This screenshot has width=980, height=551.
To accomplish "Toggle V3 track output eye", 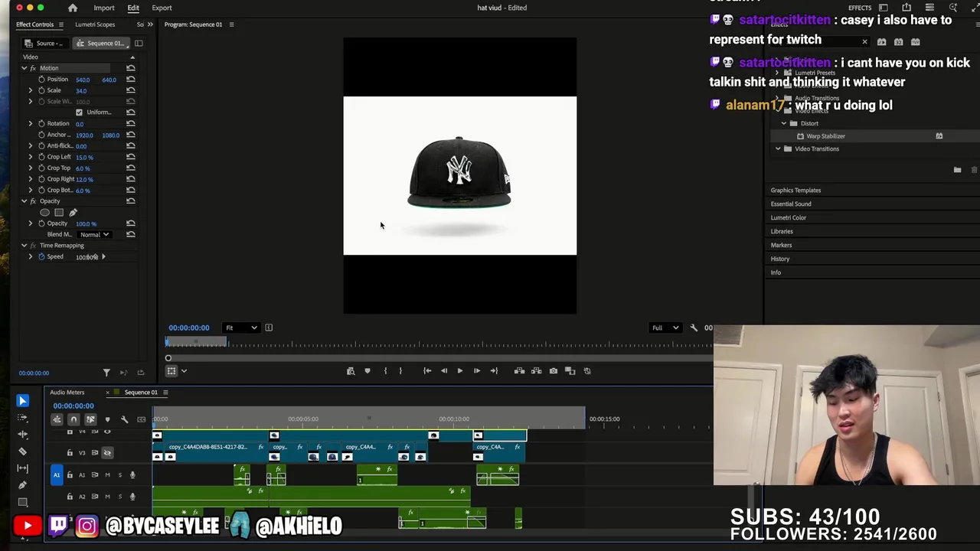I will pyautogui.click(x=107, y=453).
